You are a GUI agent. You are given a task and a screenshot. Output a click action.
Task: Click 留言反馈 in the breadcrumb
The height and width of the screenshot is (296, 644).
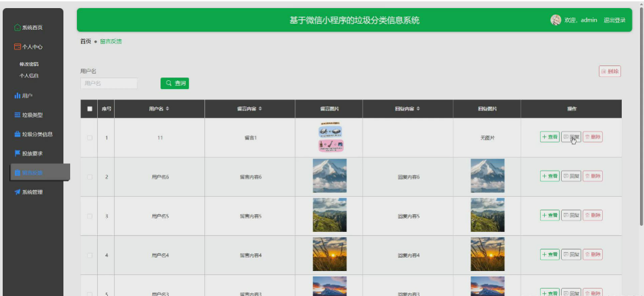(111, 41)
